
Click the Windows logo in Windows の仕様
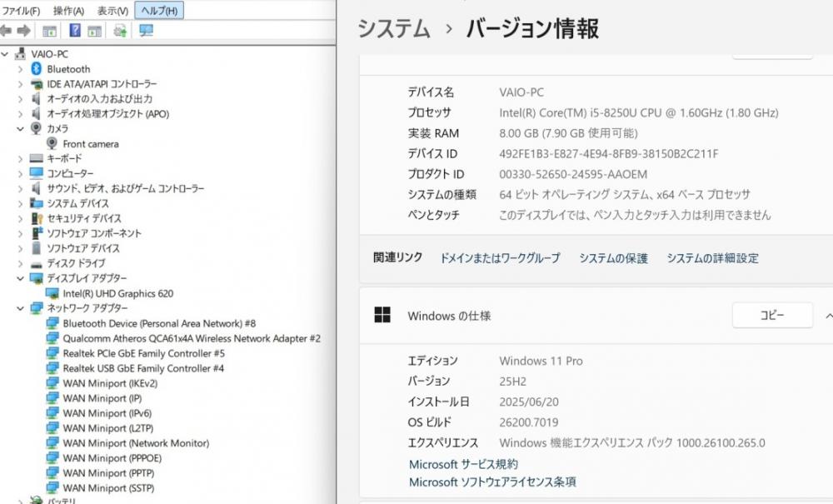[382, 315]
